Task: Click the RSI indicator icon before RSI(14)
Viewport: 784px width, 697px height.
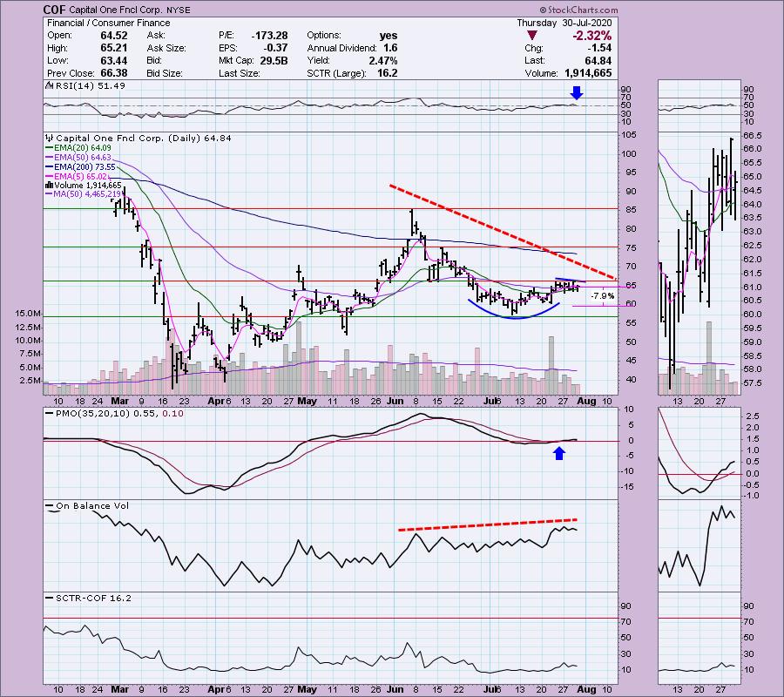Action: point(49,85)
